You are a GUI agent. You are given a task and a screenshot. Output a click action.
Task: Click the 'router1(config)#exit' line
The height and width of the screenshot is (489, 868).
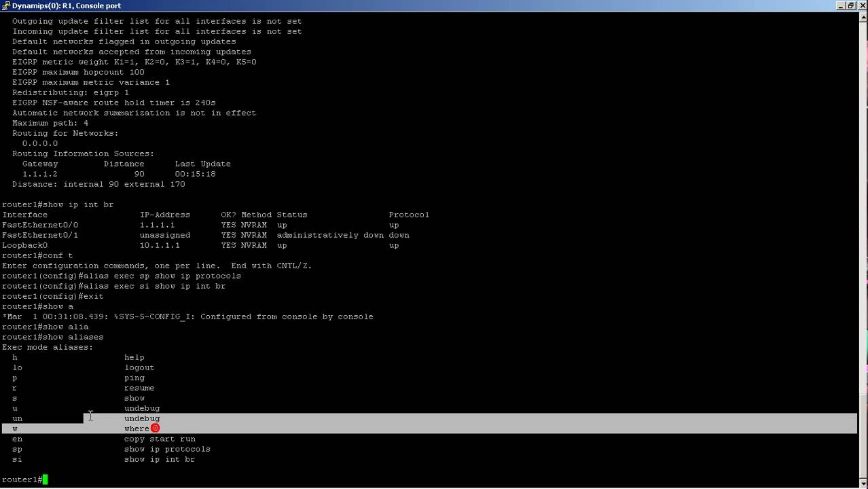pyautogui.click(x=53, y=296)
